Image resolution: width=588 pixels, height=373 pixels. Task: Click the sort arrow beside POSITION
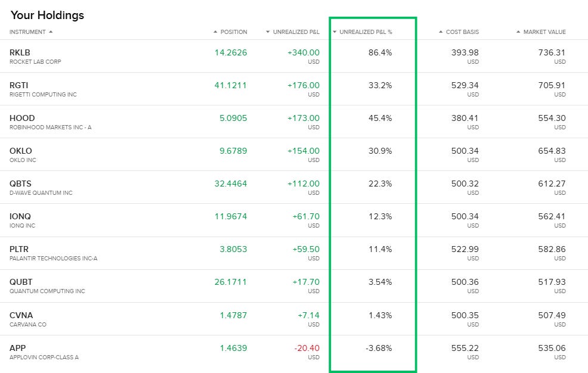215,32
